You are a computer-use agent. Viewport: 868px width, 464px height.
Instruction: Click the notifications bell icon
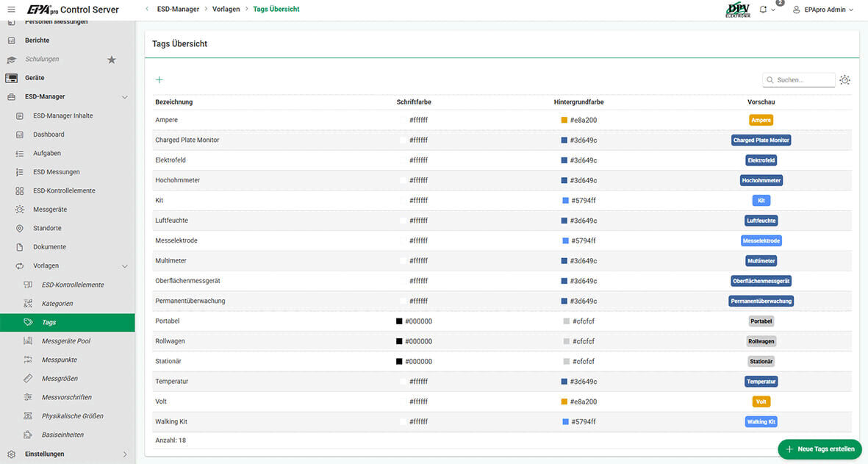[763, 10]
